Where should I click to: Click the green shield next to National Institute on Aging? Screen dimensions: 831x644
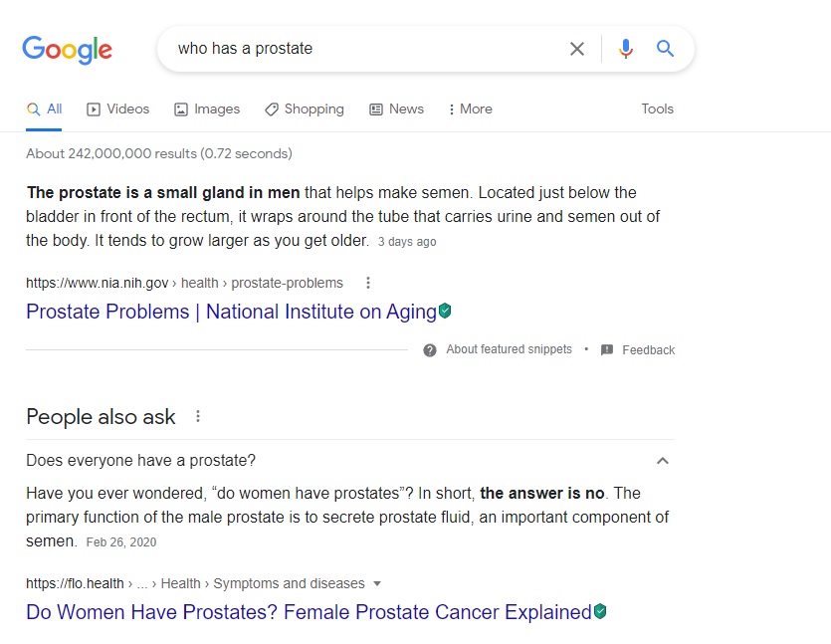pos(445,312)
